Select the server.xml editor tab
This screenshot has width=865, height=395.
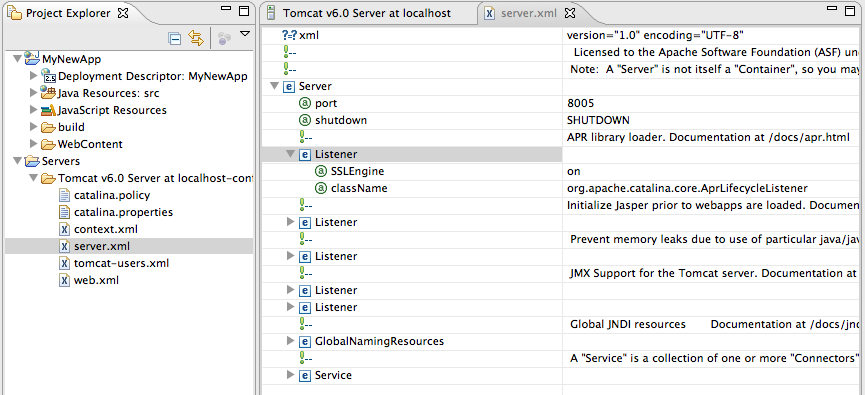pos(528,13)
